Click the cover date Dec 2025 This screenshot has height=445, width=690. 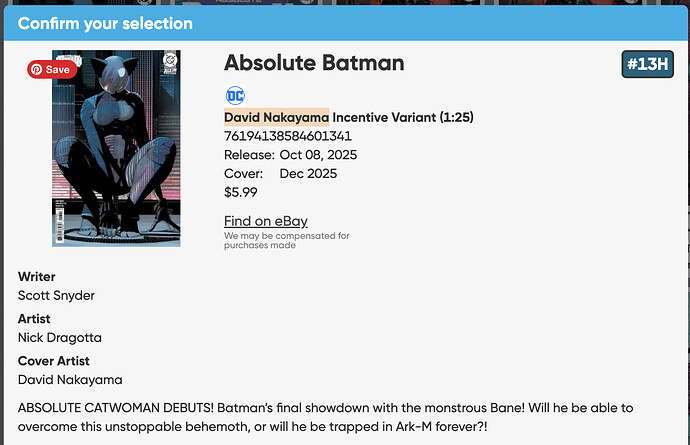310,174
